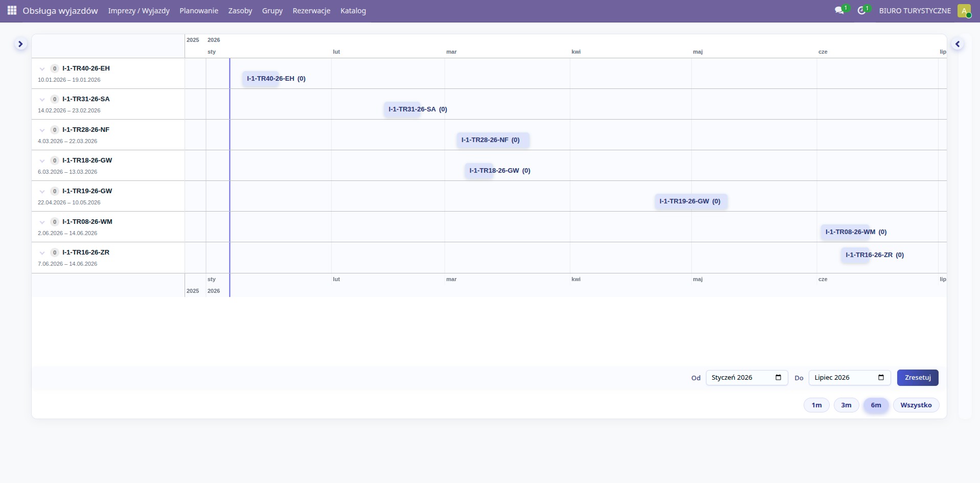Screen dimensions: 980x483
Task: Open calendar picker in the Od field
Action: tap(778, 378)
